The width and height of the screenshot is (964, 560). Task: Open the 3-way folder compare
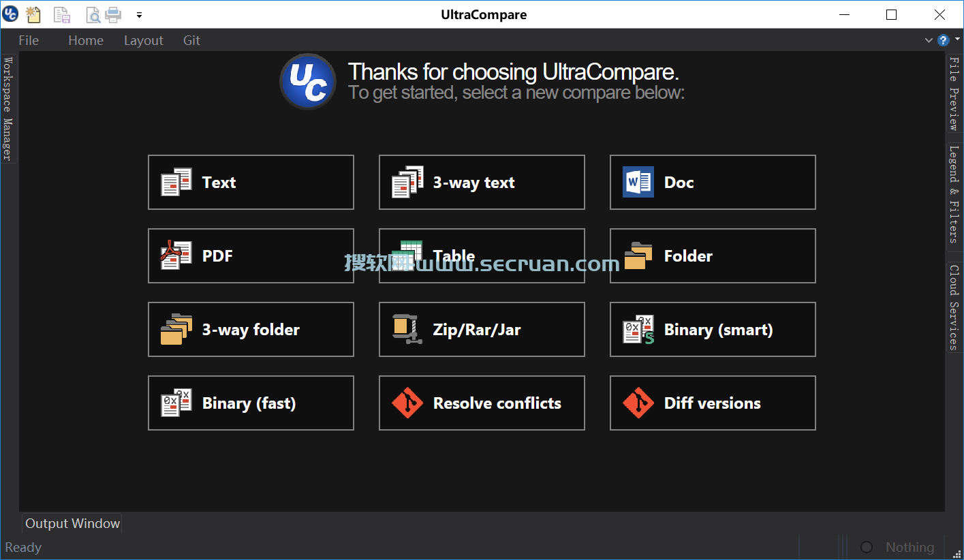coord(251,329)
